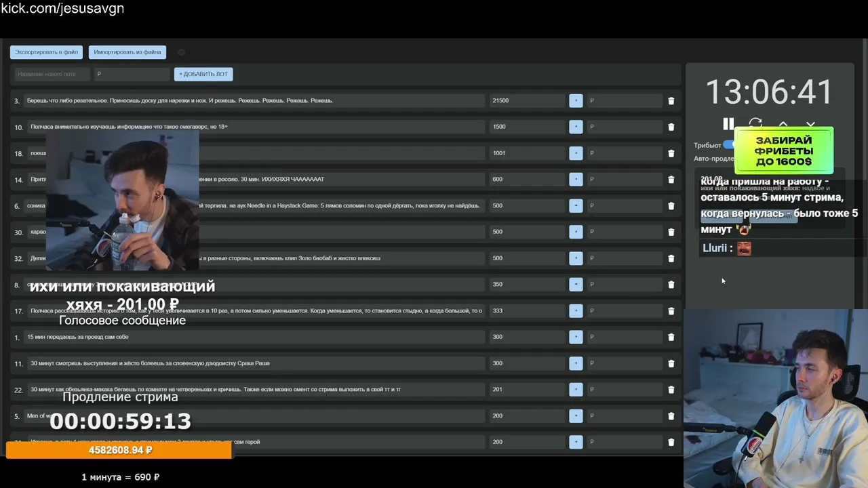The height and width of the screenshot is (488, 868).
Task: Click plus button on lot 18 row
Action: pos(576,153)
